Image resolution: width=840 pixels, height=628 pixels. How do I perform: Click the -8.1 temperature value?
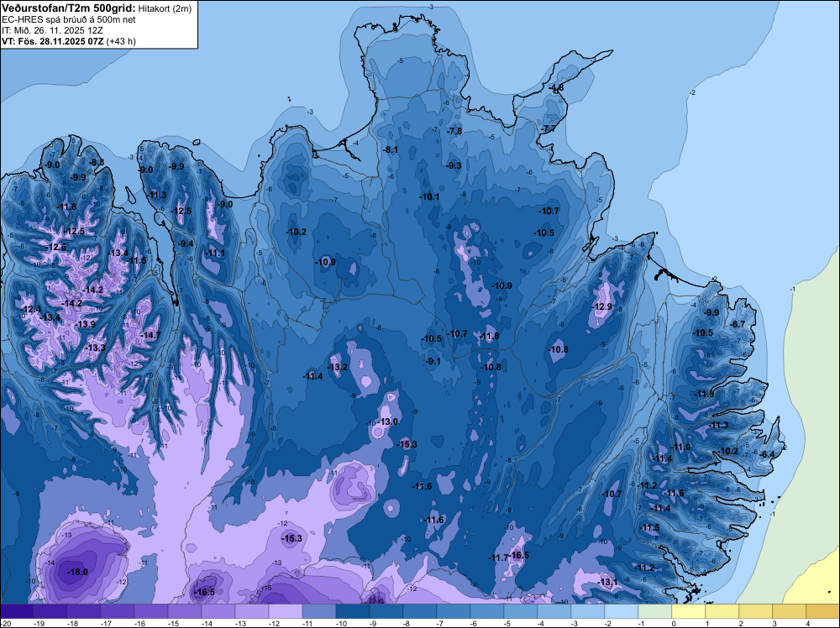click(391, 149)
